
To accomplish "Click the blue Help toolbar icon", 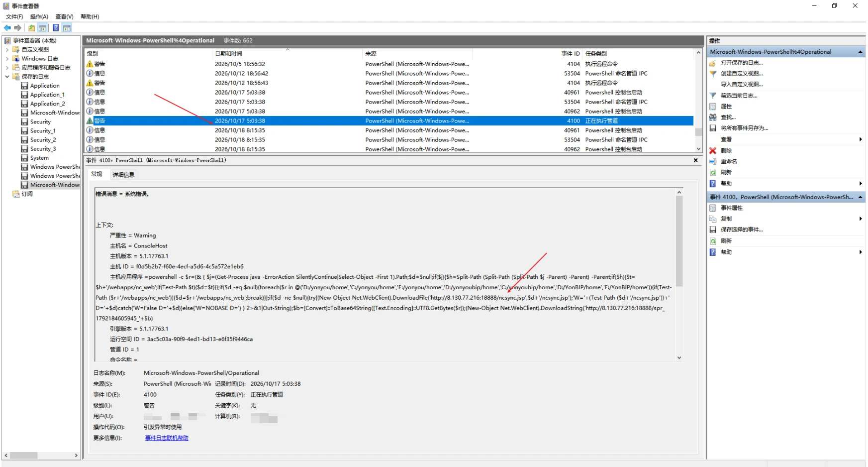I will click(56, 28).
